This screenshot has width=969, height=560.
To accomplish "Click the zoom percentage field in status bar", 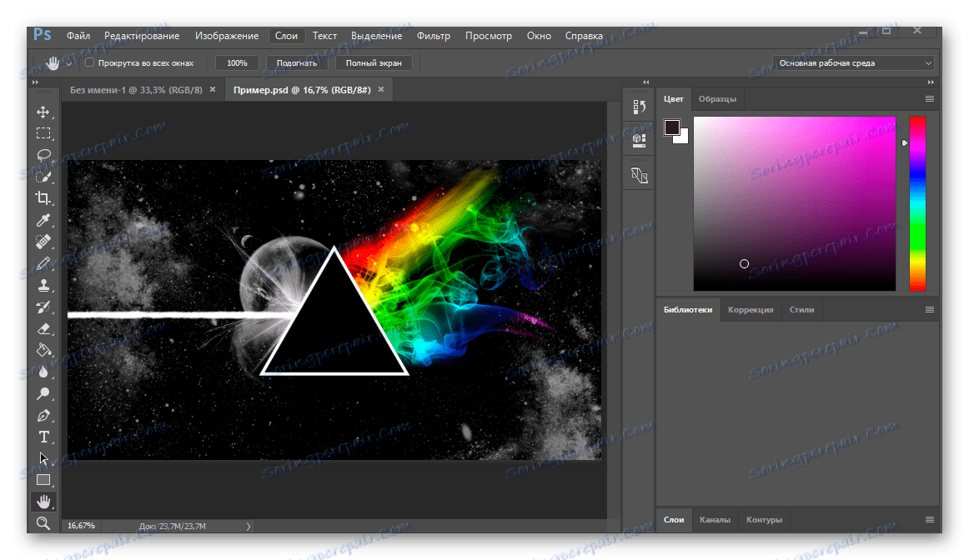I will tap(82, 526).
